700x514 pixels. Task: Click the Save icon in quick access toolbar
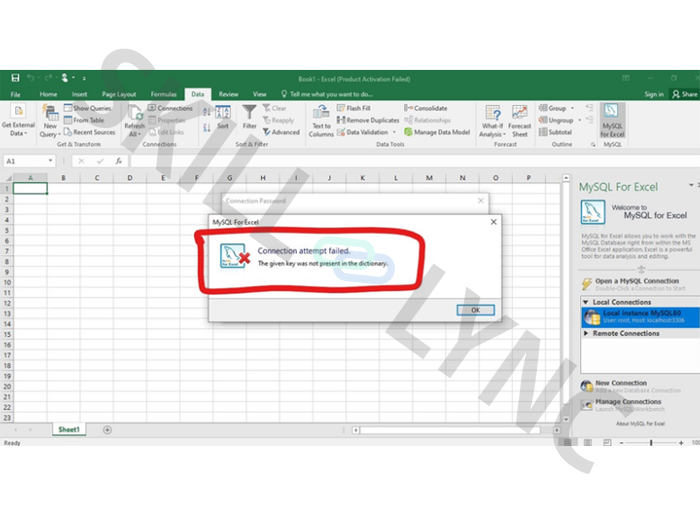point(15,78)
